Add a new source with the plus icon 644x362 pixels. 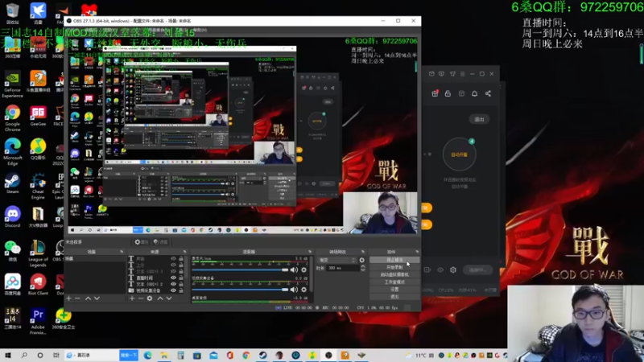click(132, 298)
